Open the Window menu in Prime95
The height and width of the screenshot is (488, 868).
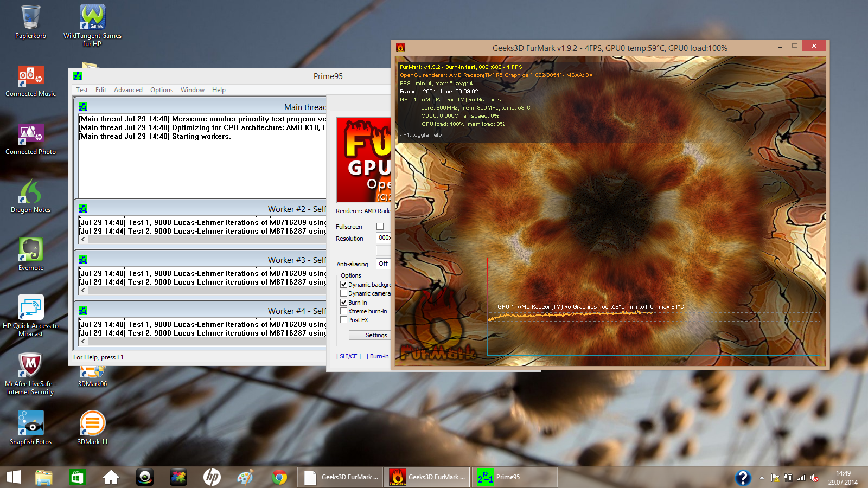pos(193,90)
